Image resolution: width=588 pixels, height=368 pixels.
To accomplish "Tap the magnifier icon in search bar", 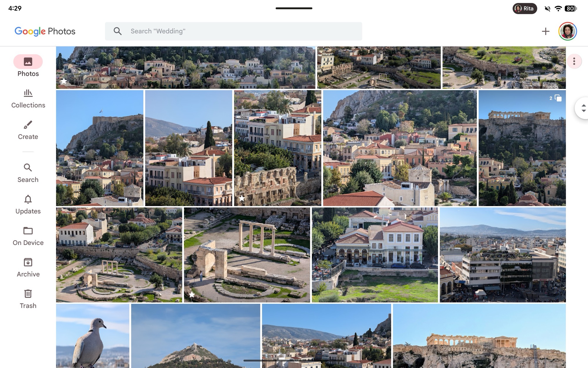I will tap(118, 31).
